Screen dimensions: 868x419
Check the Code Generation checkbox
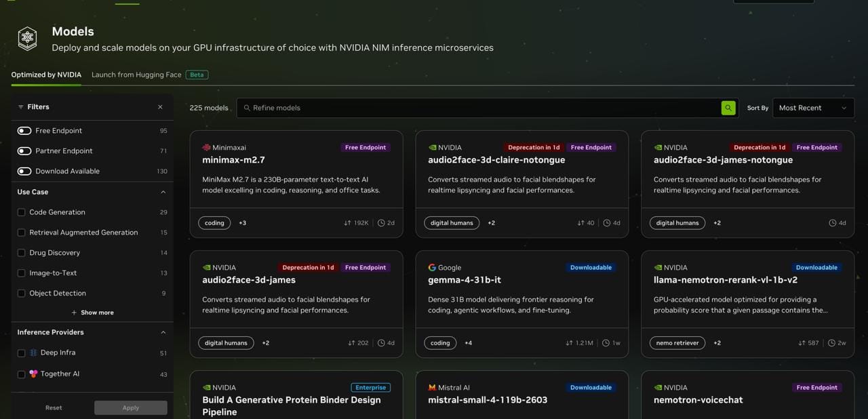point(21,212)
